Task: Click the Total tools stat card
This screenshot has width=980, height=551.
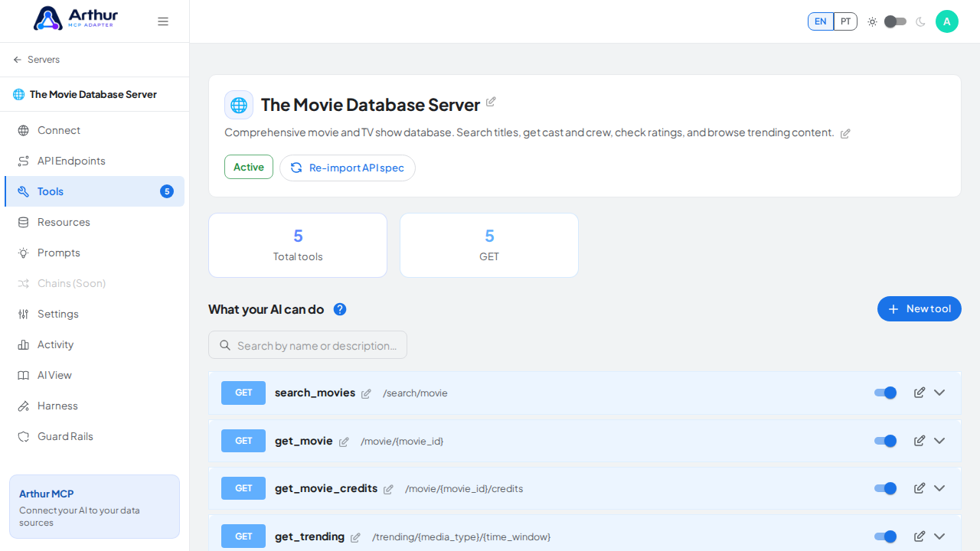Action: click(x=298, y=245)
